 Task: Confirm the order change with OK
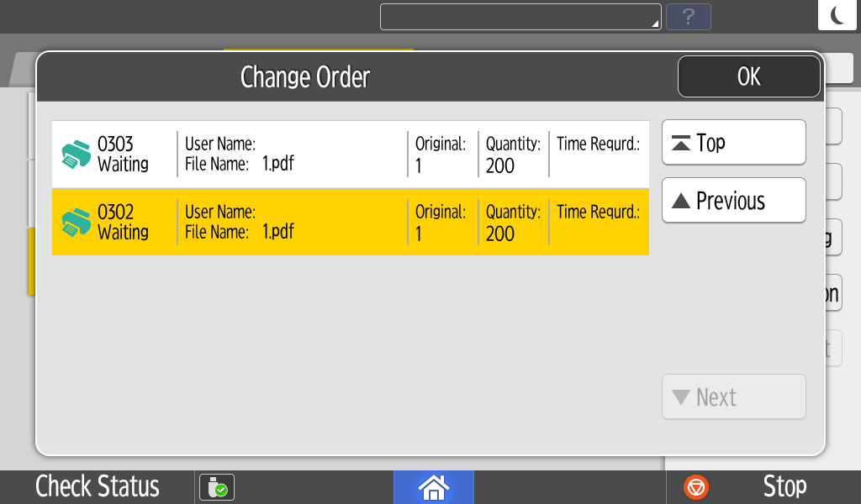(x=748, y=77)
